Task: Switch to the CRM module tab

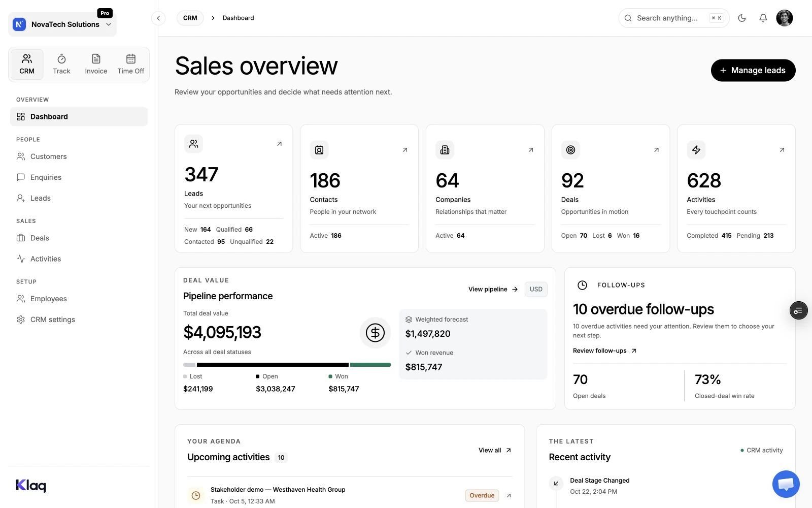Action: tap(27, 65)
